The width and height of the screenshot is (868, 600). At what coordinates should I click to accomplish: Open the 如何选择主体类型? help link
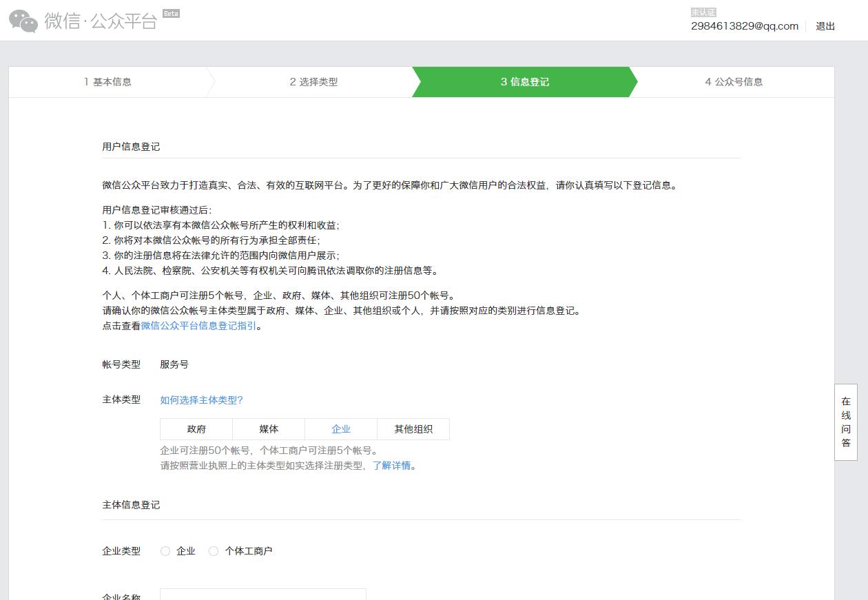pos(201,400)
